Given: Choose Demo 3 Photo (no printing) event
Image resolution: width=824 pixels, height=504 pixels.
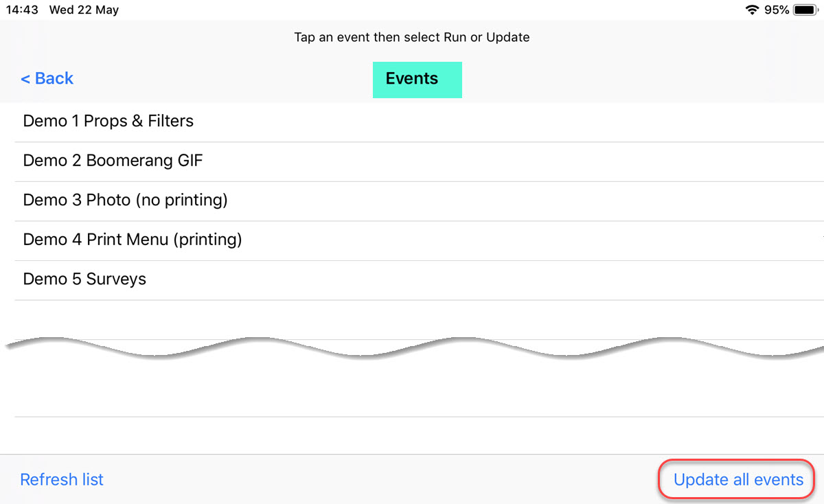Looking at the screenshot, I should coord(419,201).
